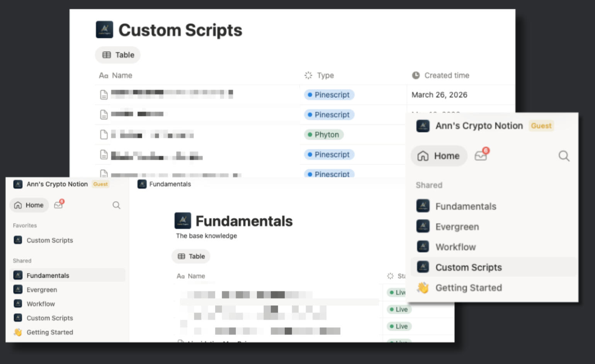Select the Table view tab on Fundamentals page
This screenshot has height=364, width=595.
[x=191, y=256]
